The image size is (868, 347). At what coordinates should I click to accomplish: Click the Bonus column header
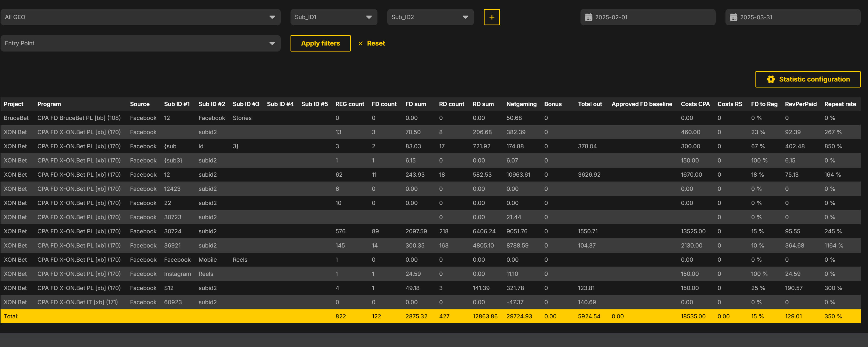(553, 104)
